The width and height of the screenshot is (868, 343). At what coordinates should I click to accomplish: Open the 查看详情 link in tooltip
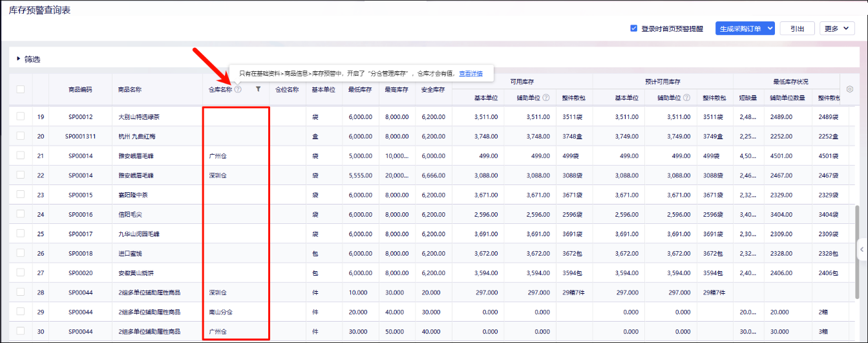[x=471, y=74]
